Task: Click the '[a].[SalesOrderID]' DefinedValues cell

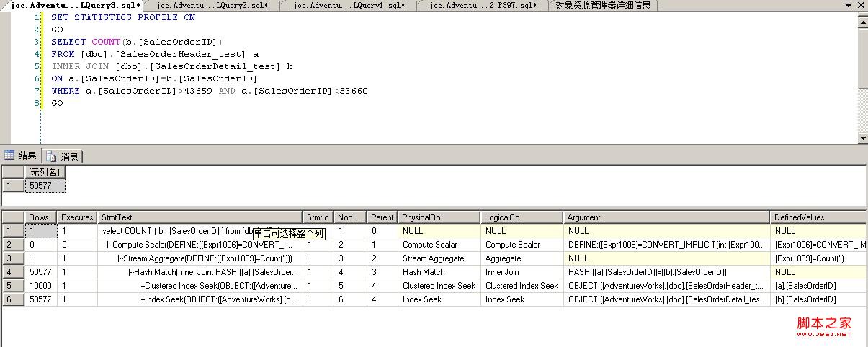Action: coord(819,286)
